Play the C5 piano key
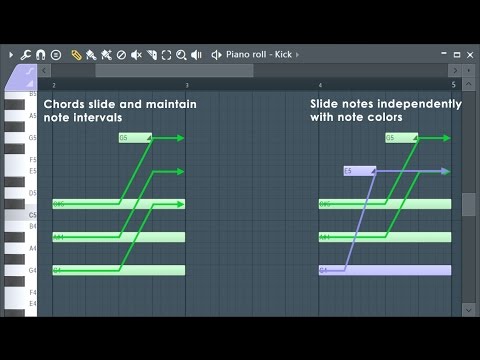The width and height of the screenshot is (480, 360). click(x=21, y=215)
